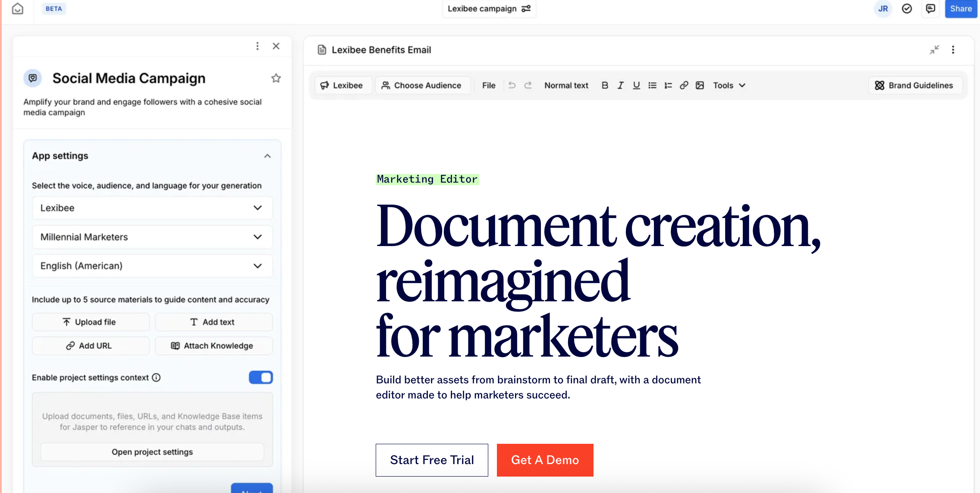980x493 pixels.
Task: Open the English (American) language dropdown
Action: click(x=152, y=266)
